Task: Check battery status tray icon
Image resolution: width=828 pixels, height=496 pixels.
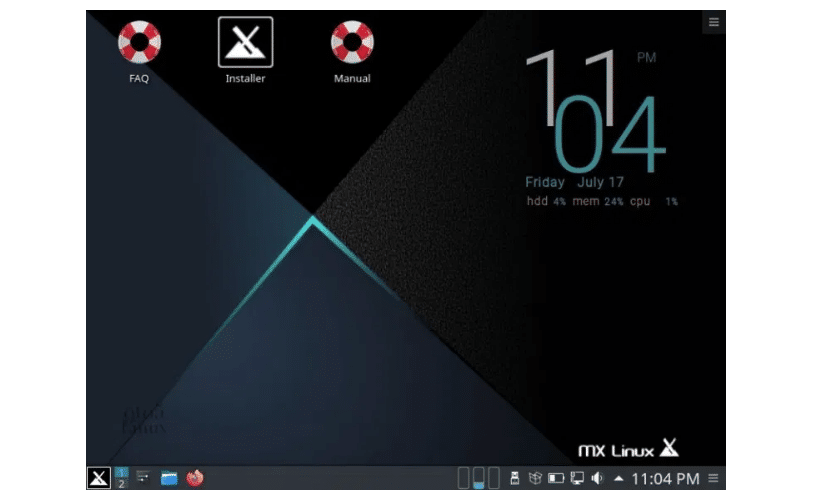Action: [556, 479]
